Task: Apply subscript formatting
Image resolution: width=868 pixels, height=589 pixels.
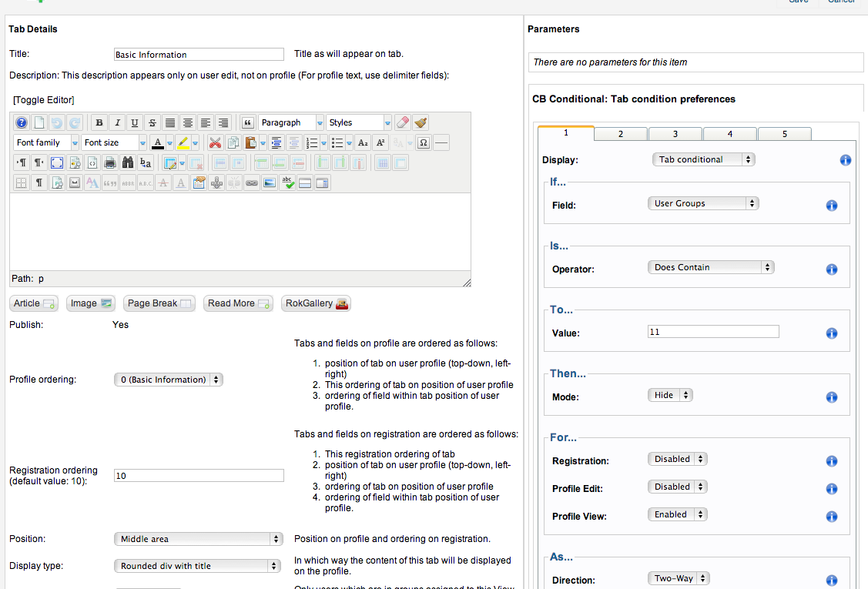Action: [x=363, y=142]
